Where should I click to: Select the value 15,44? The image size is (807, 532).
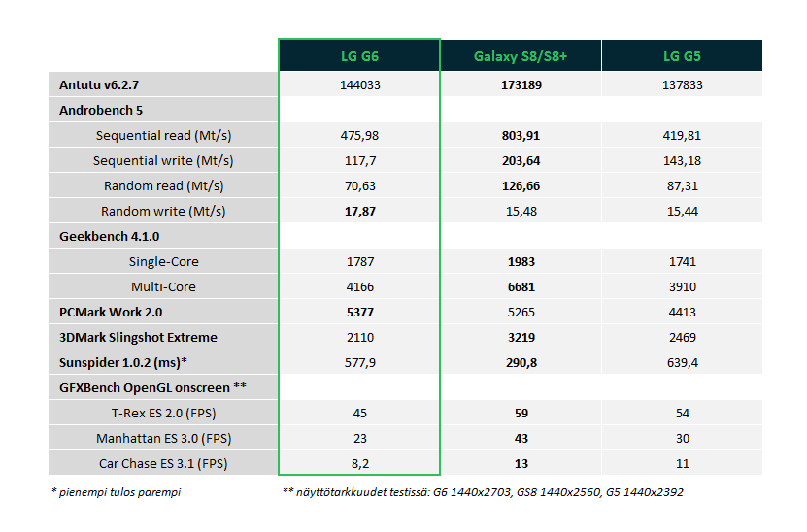[682, 211]
